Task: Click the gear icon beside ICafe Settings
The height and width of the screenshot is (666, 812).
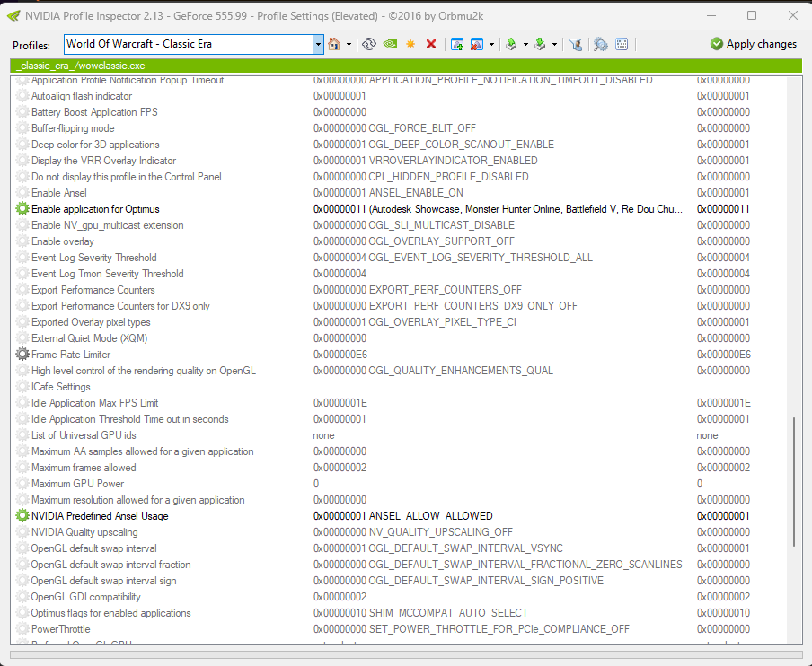Action: click(x=22, y=387)
